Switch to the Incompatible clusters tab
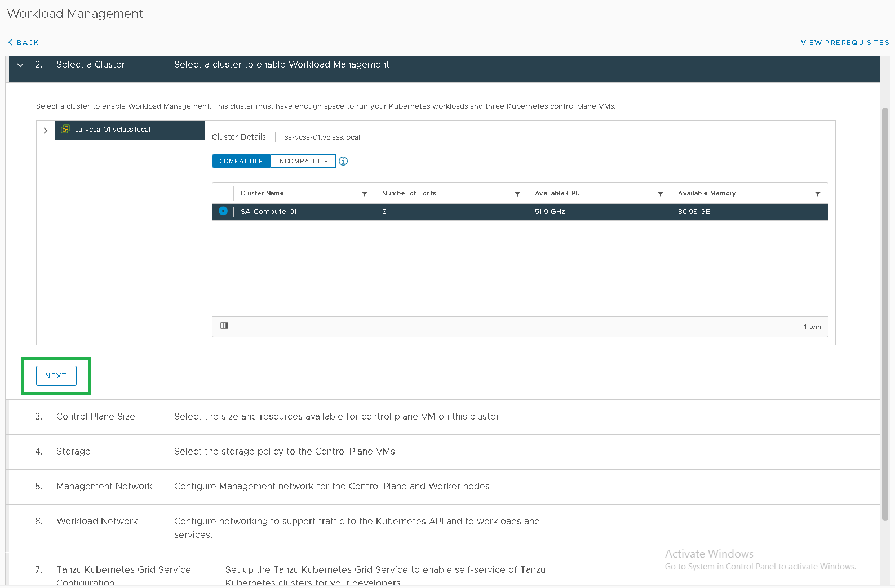 [303, 161]
